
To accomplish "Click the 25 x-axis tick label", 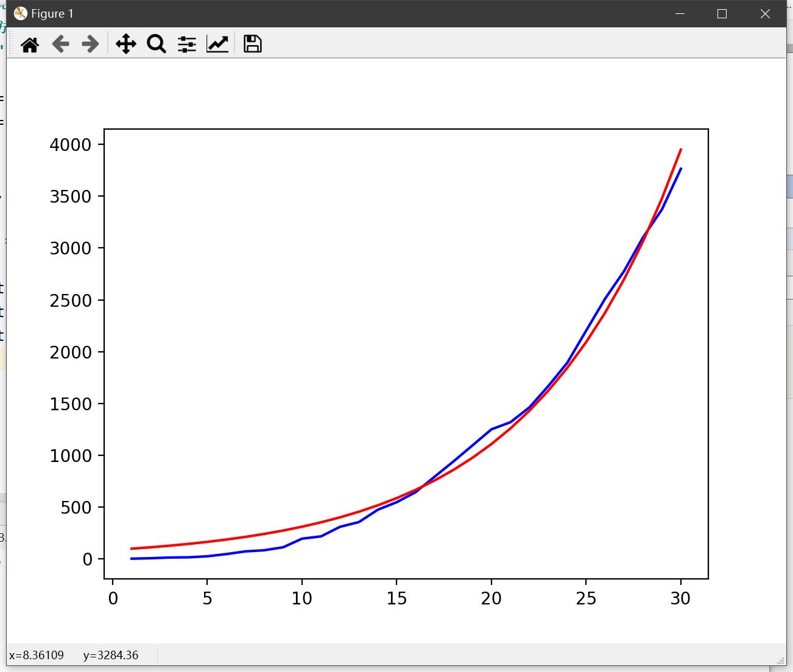I will point(586,599).
